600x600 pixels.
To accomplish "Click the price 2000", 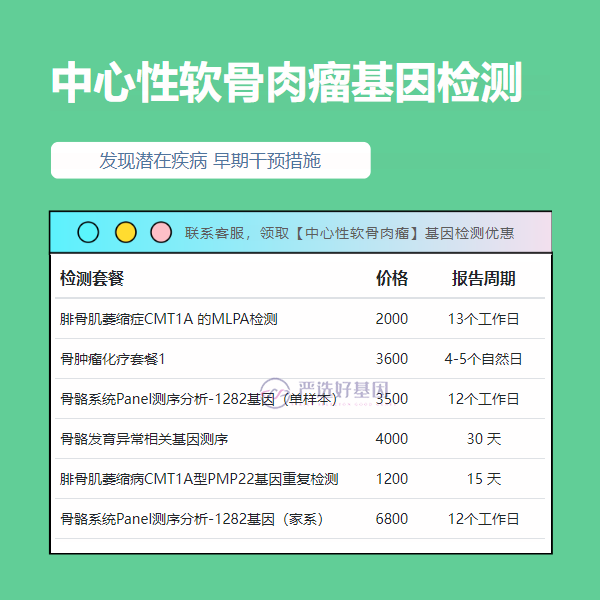I will click(392, 319).
